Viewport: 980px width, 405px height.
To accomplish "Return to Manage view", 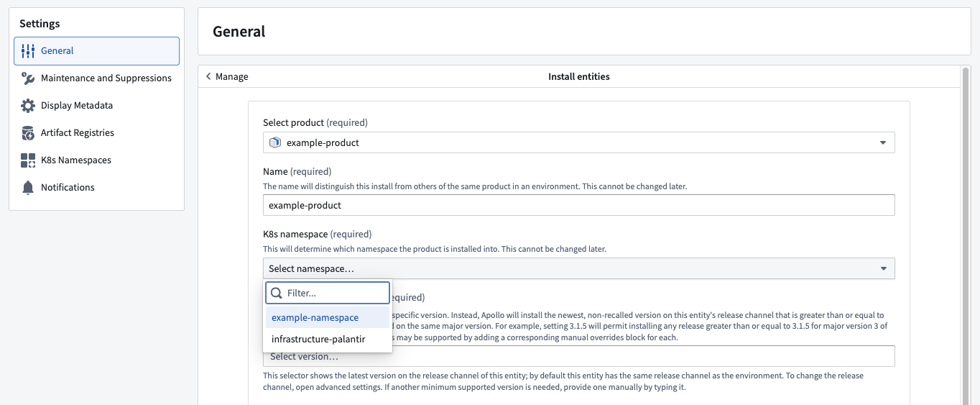I will tap(227, 76).
